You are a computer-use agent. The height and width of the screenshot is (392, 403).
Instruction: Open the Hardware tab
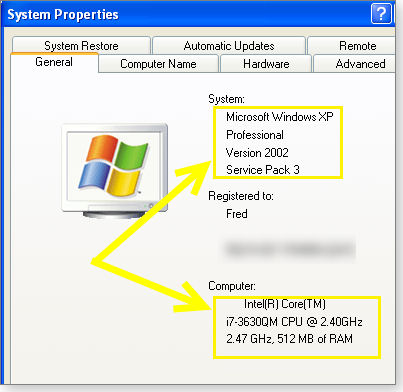coord(266,64)
